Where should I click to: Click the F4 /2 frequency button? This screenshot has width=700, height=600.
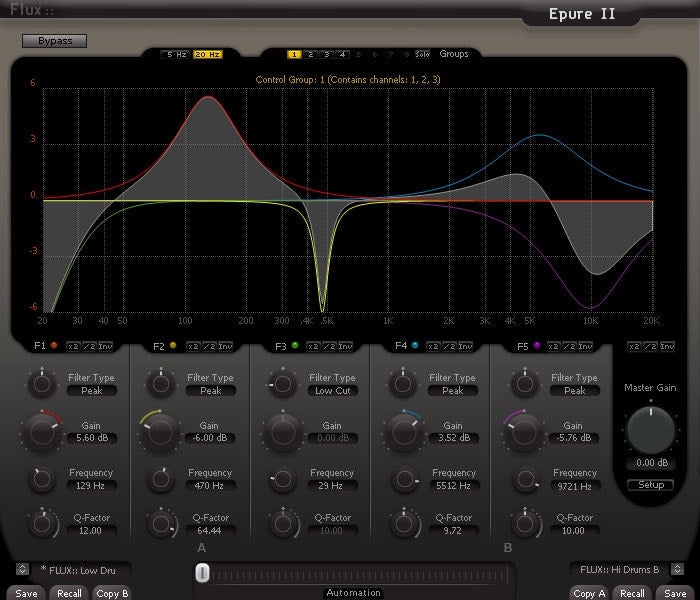(x=449, y=346)
